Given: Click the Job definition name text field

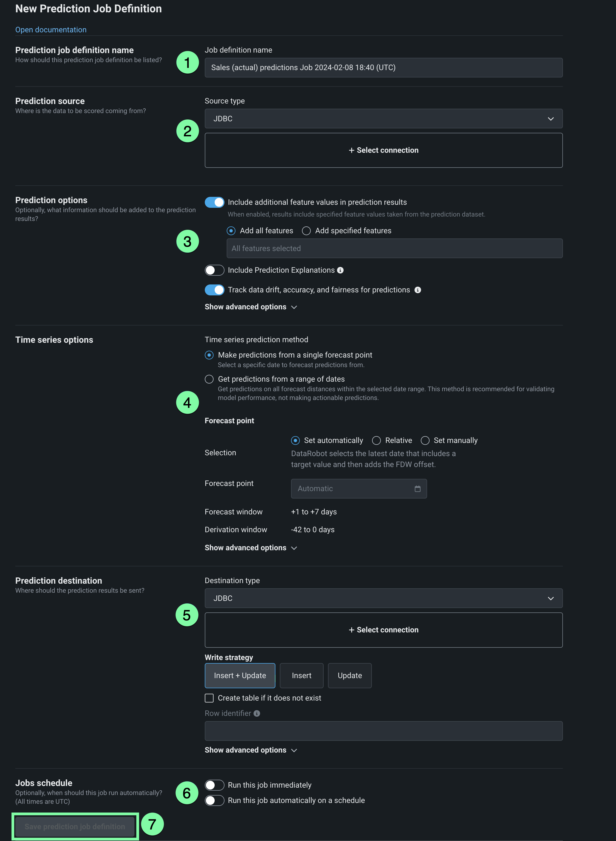Looking at the screenshot, I should (383, 67).
